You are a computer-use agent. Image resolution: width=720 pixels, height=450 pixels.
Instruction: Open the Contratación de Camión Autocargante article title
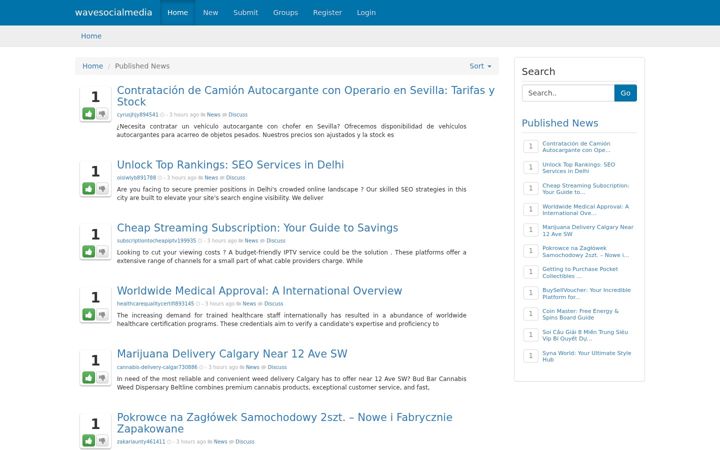[306, 96]
